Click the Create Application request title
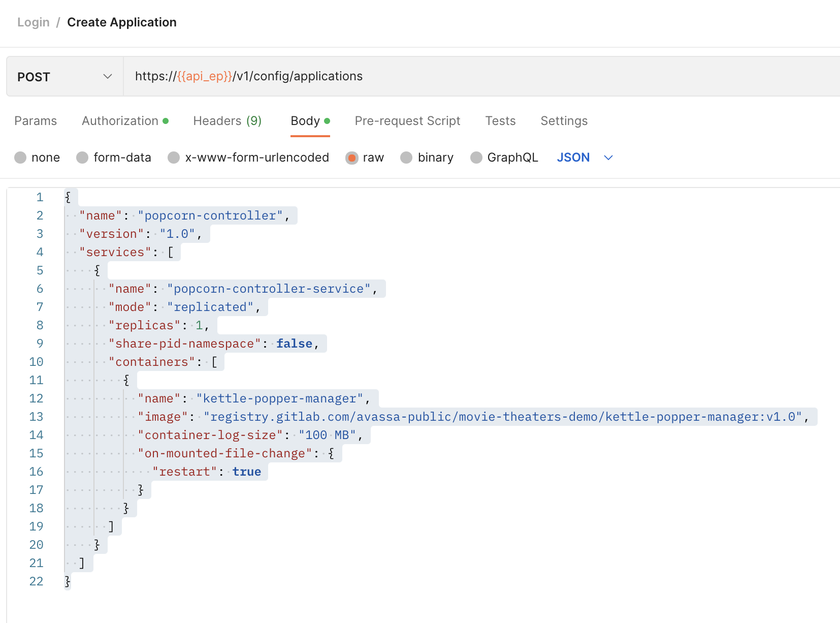Screen dimensions: 840x623 tap(122, 22)
